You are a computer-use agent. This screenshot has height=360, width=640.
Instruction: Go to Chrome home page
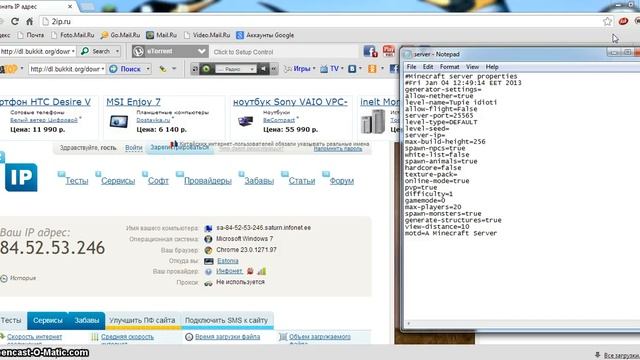(x=29, y=22)
